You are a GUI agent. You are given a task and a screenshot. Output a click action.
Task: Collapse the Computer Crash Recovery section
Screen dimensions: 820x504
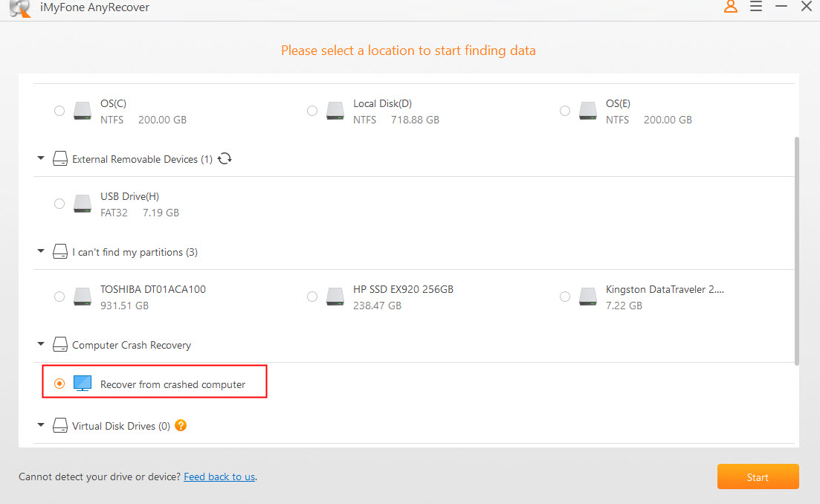(x=41, y=344)
